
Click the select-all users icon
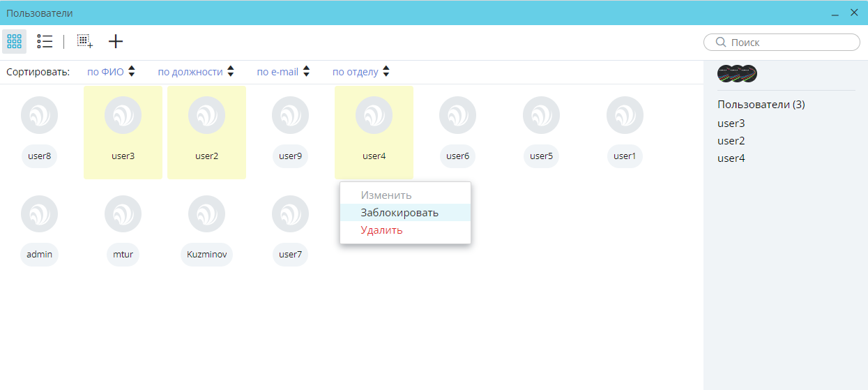coord(84,42)
